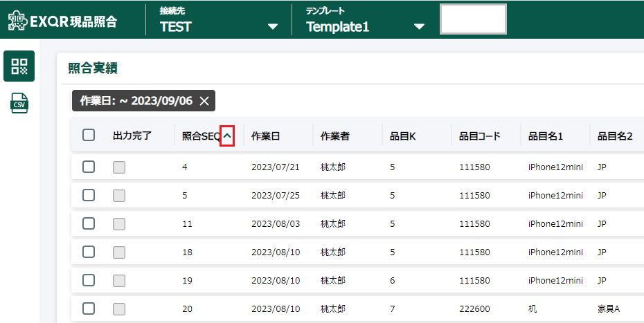Tick the select-all checkbox in header
Image resolution: width=644 pixels, height=323 pixels.
click(89, 136)
